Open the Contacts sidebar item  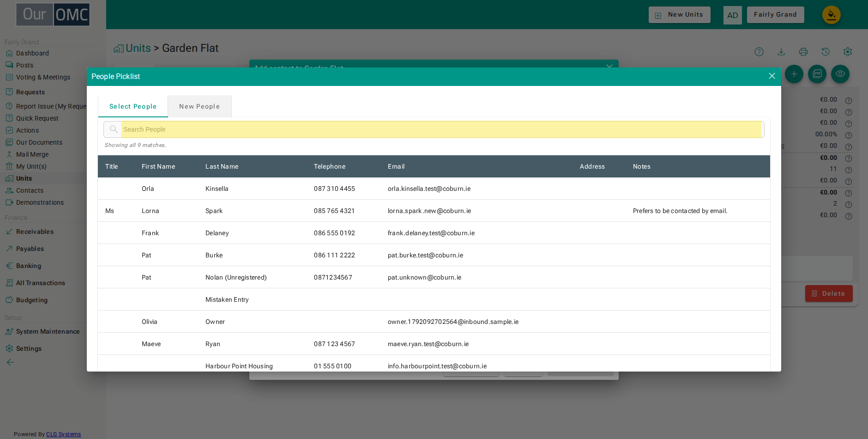[30, 190]
